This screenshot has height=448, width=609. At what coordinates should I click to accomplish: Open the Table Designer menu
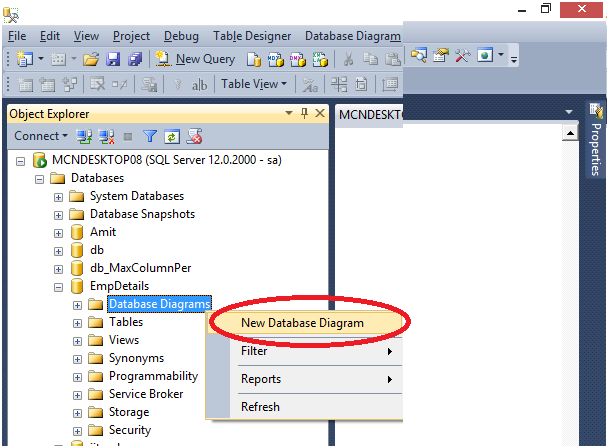(252, 36)
